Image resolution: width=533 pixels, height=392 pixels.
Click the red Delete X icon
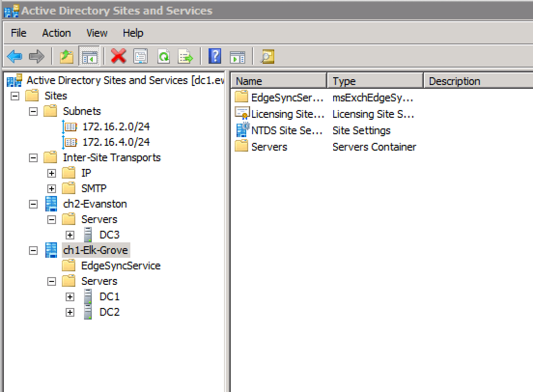[x=118, y=56]
